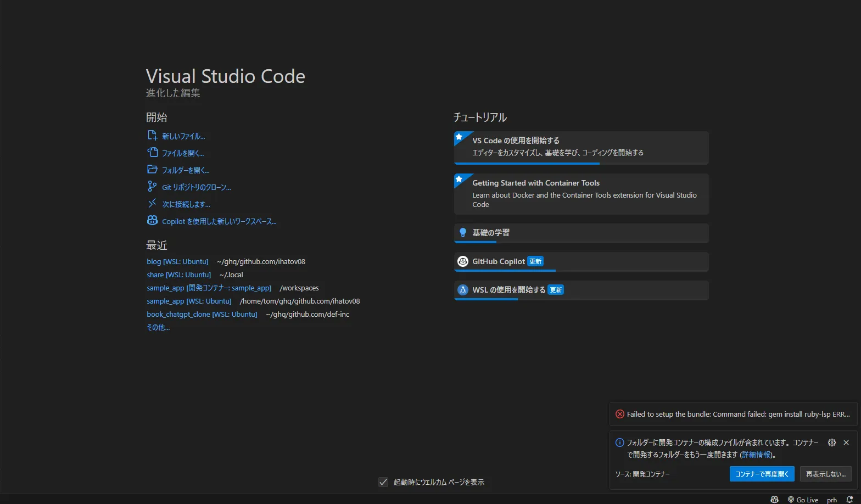
Task: Click the Git branch icon for repository clone
Action: click(x=153, y=186)
